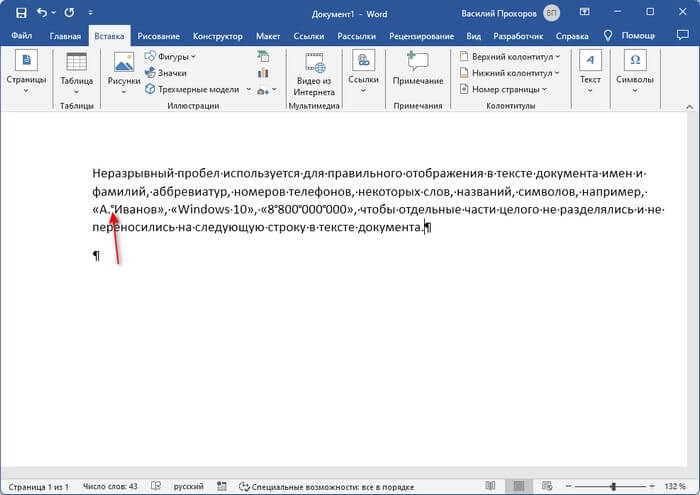Open the Страницы dropdown

pos(26,73)
